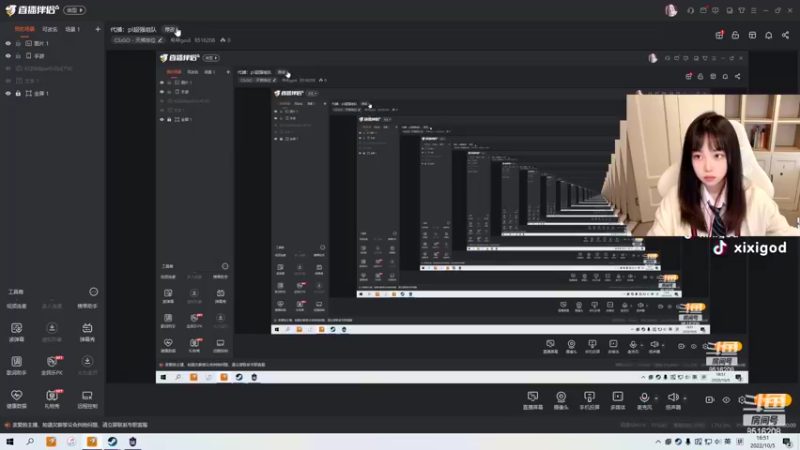Screen dimensions: 800x450
Task: Add a new scene with the plus icon
Action: coord(97,29)
